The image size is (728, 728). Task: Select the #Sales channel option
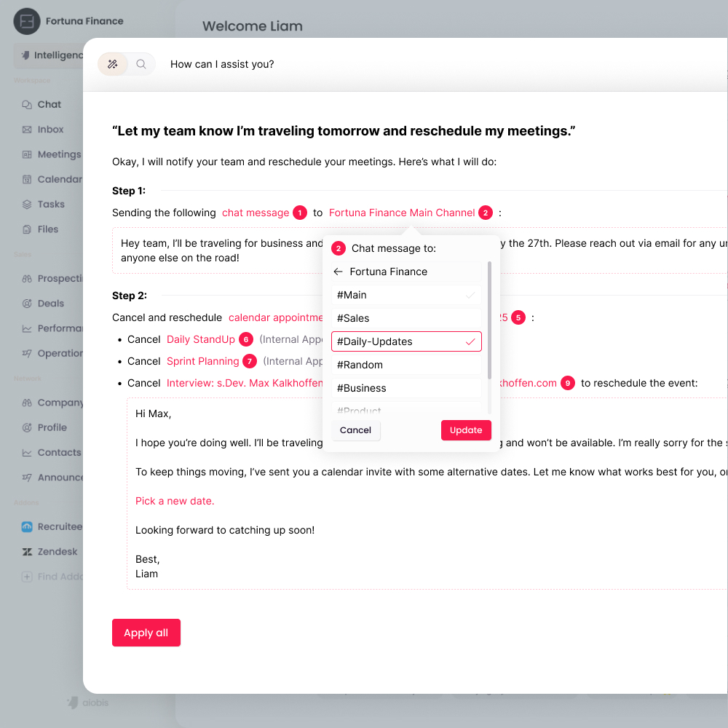406,319
